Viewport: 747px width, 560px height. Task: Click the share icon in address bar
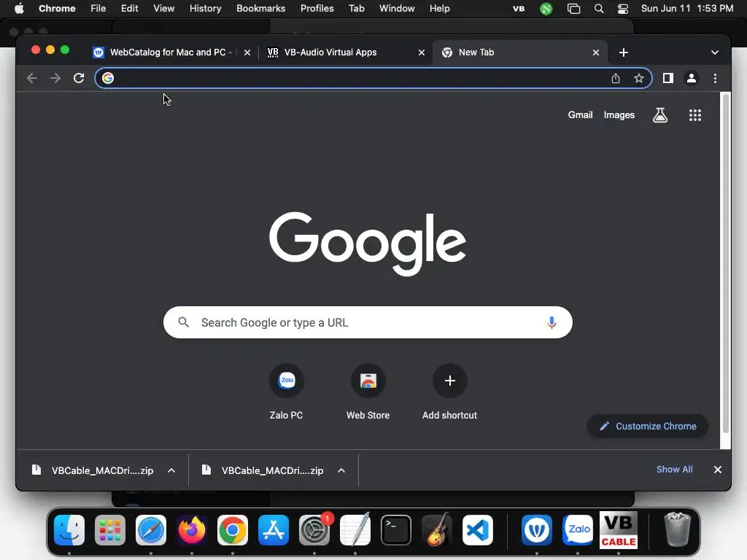616,78
